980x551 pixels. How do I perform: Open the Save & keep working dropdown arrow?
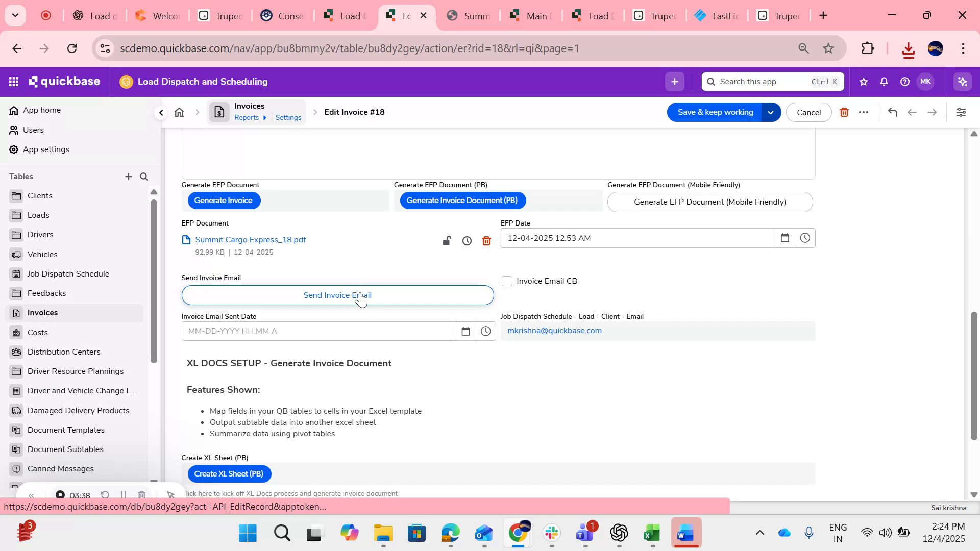(771, 112)
